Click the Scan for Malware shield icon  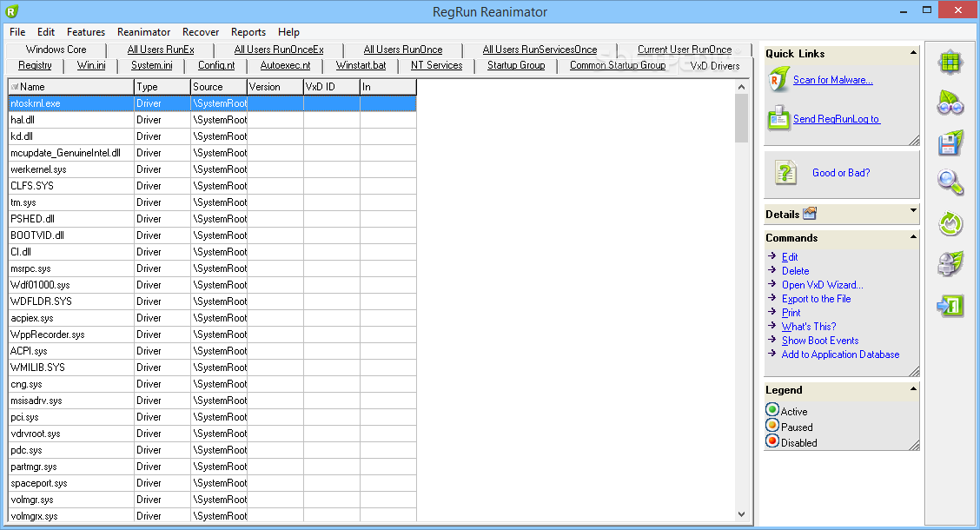tap(778, 80)
